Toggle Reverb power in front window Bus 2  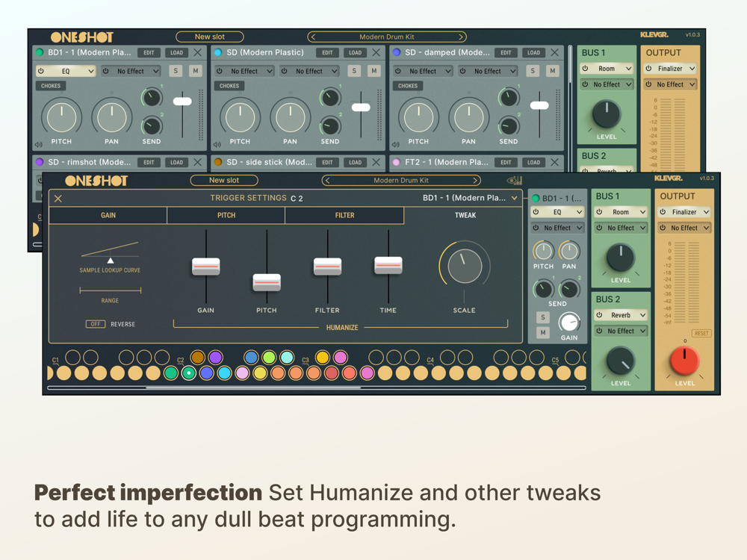point(599,315)
